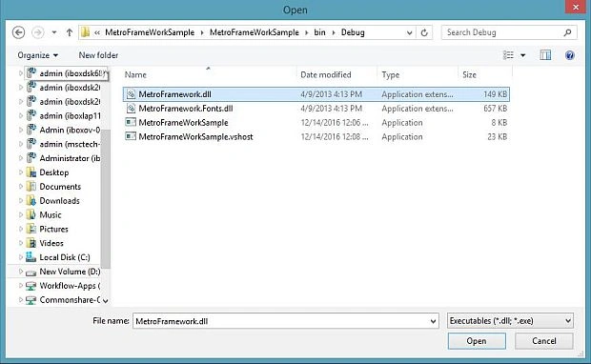Click the Local Disk (C:) drive icon

pos(31,257)
